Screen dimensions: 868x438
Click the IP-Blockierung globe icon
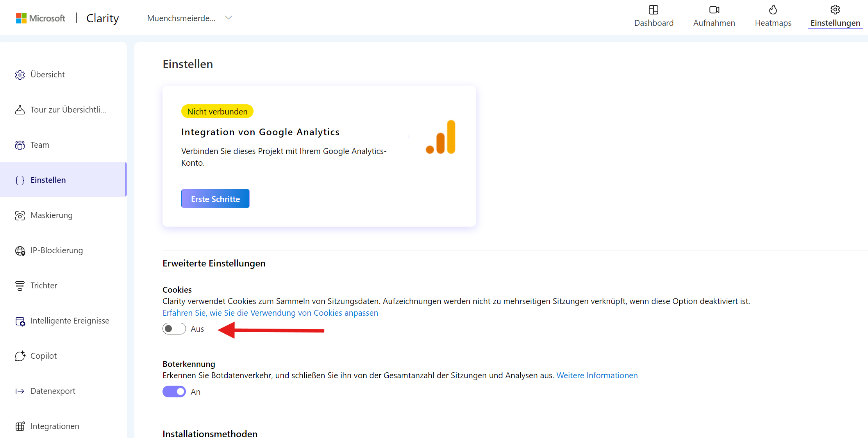coord(20,250)
